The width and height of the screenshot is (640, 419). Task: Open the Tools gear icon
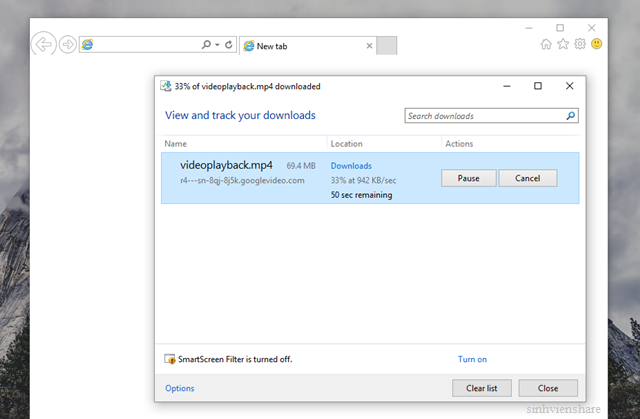pyautogui.click(x=580, y=44)
